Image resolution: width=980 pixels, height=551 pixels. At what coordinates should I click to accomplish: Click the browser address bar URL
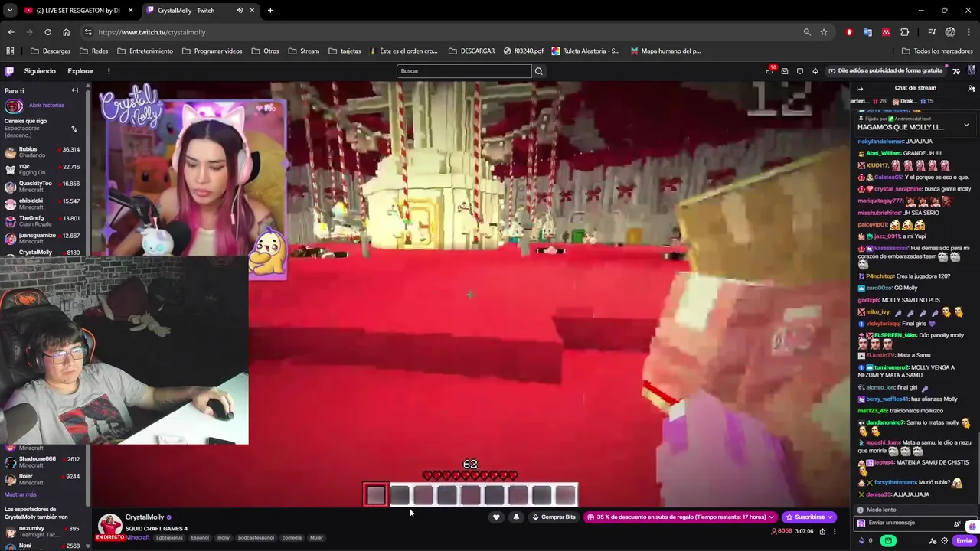point(152,32)
